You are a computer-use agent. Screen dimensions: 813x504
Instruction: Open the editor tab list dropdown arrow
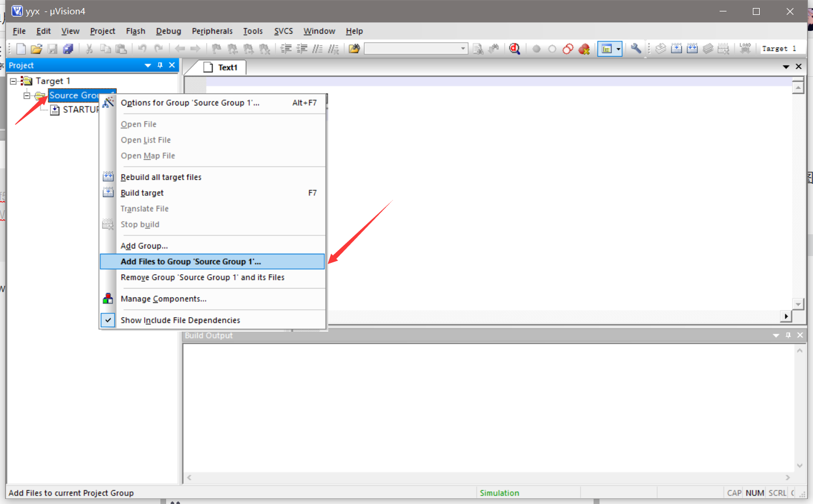click(786, 67)
